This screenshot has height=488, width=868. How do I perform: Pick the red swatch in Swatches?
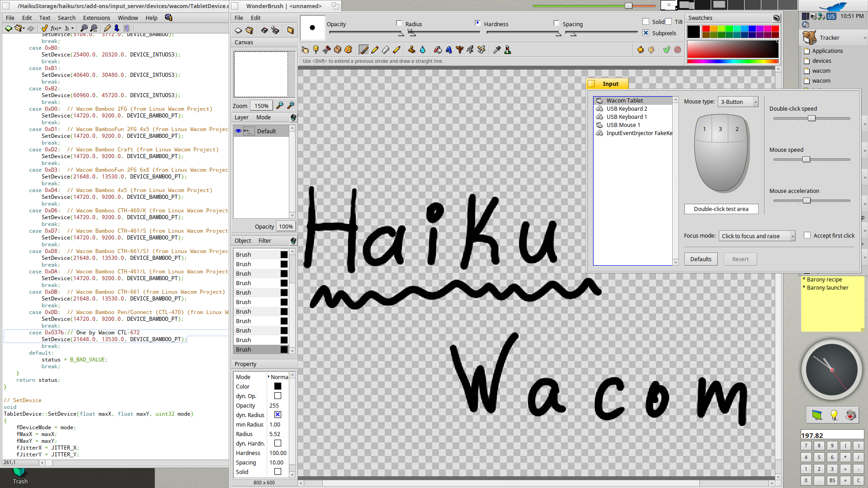point(706,28)
